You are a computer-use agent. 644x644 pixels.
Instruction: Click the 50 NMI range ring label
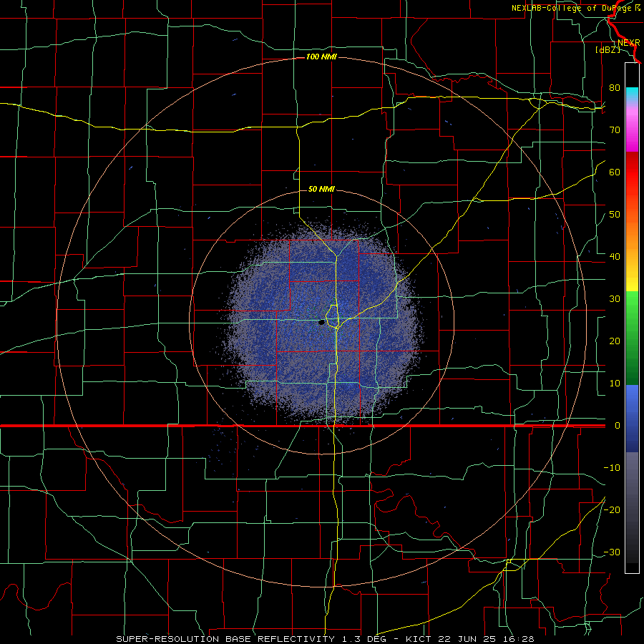tap(321, 190)
